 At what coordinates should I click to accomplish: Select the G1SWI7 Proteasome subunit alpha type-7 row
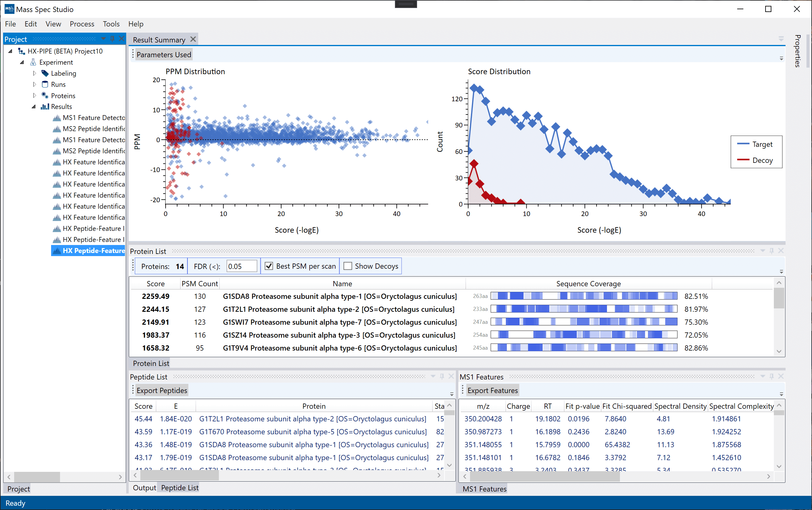[452, 322]
